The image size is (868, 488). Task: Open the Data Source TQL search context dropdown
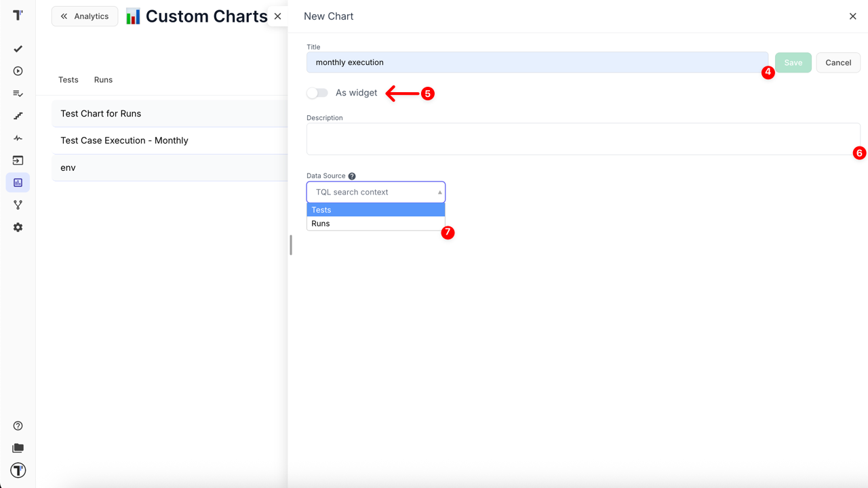(376, 192)
